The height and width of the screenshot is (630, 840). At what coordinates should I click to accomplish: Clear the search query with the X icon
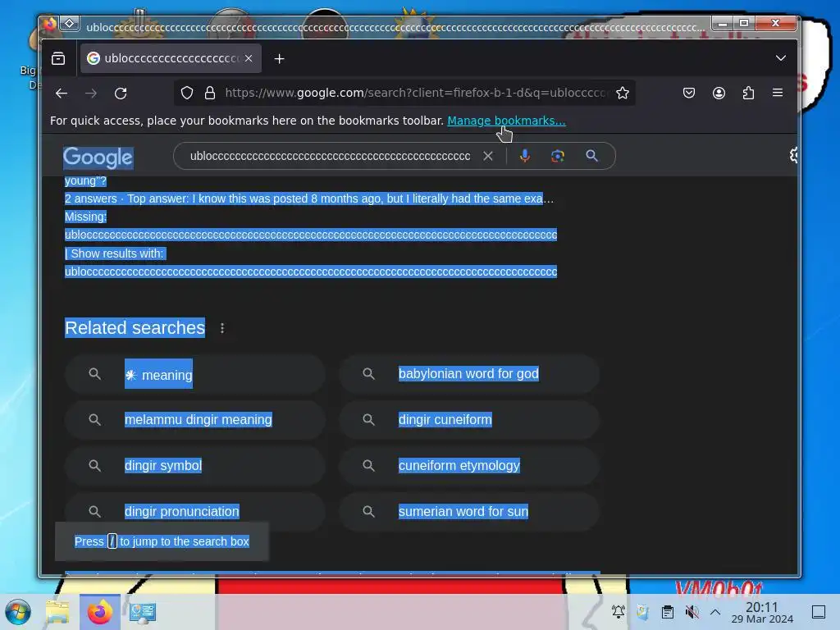[x=488, y=156]
